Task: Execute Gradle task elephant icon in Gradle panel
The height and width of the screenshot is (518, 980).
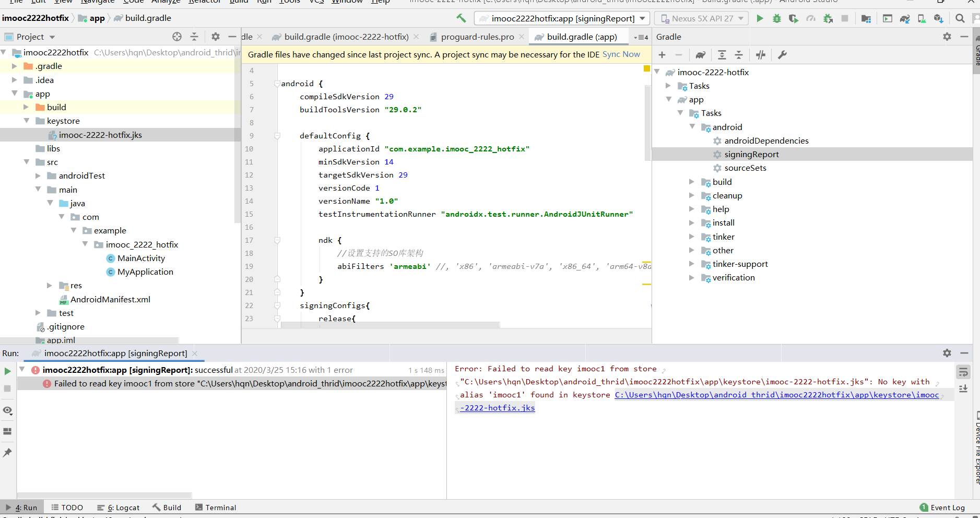Action: click(701, 55)
